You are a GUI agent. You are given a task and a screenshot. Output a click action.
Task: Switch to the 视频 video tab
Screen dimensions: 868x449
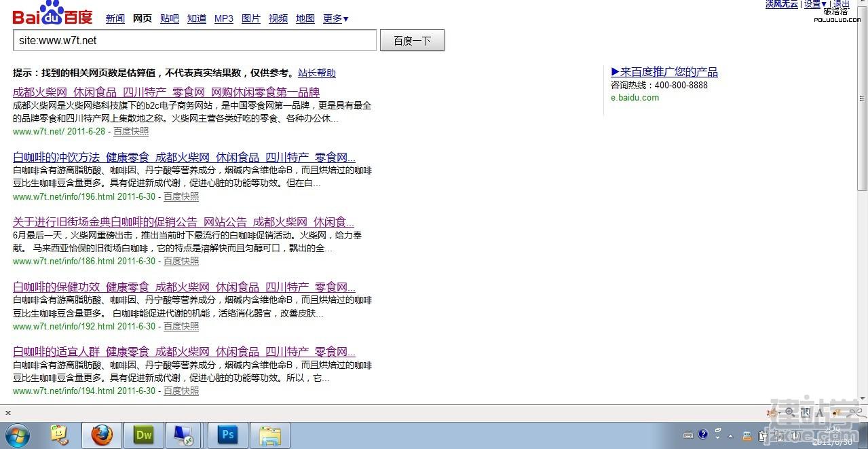[x=278, y=19]
